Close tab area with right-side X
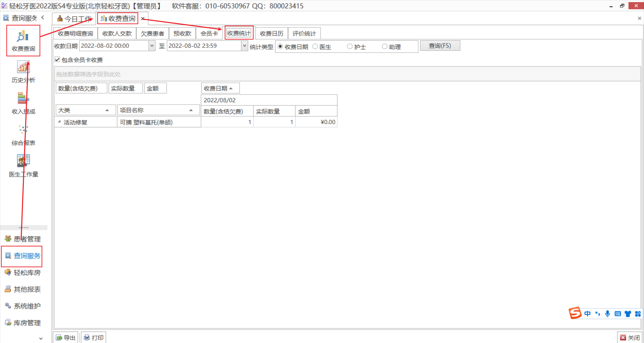 pyautogui.click(x=639, y=18)
